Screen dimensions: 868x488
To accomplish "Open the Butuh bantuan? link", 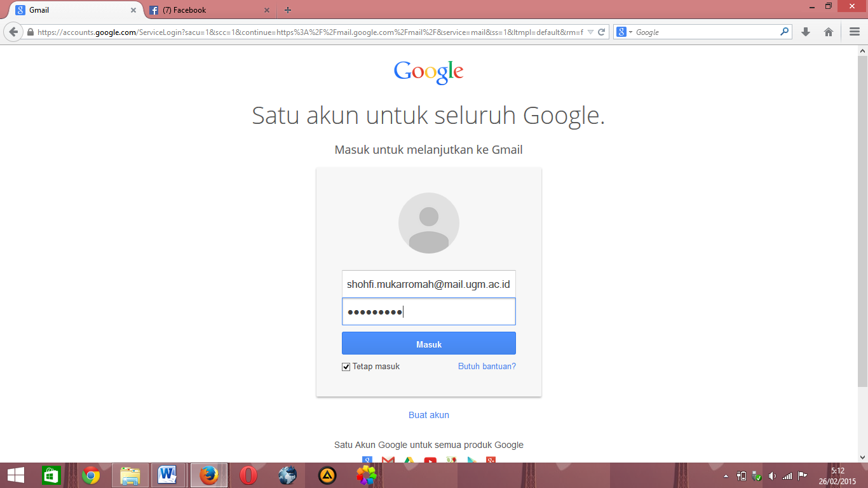I will coord(487,367).
